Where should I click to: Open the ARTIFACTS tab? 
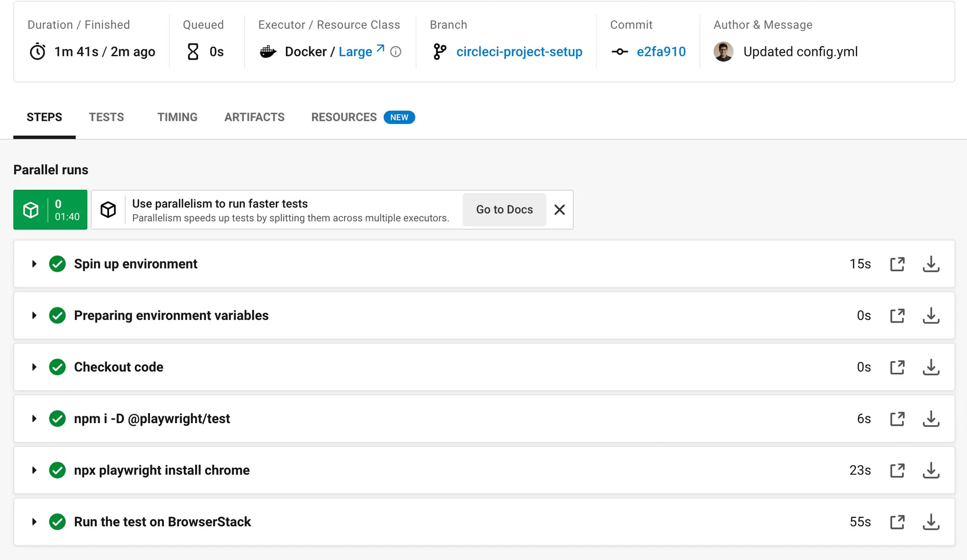coord(254,117)
